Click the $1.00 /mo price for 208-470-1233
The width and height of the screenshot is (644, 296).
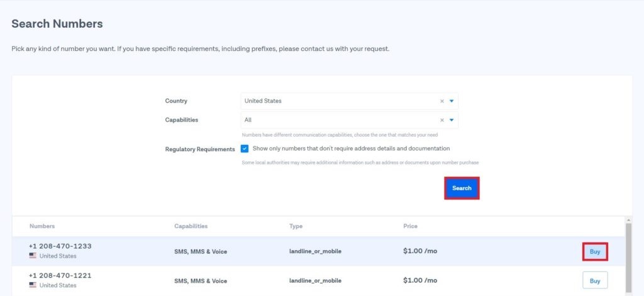[420, 251]
